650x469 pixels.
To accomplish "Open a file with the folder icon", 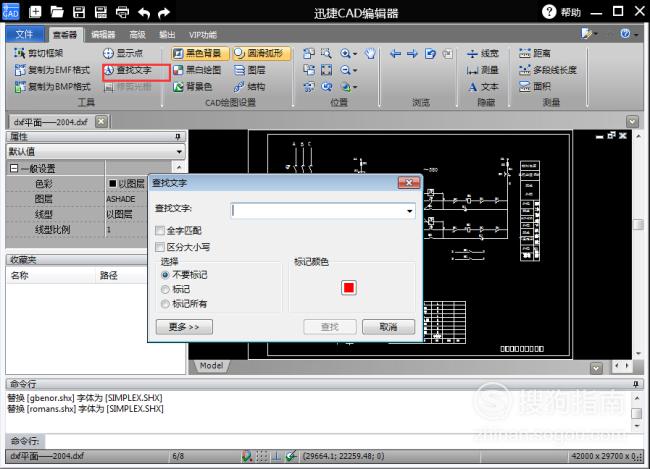I will pos(57,12).
